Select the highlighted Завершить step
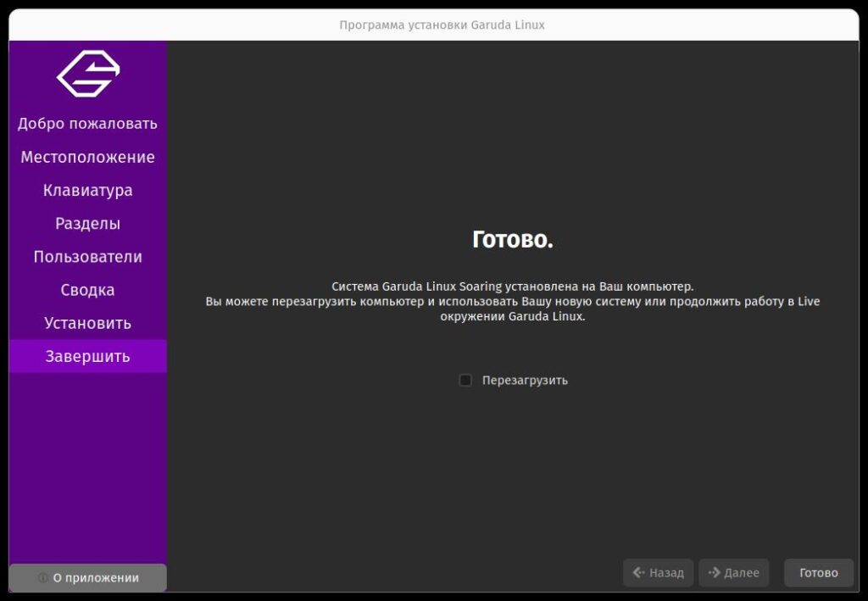The width and height of the screenshot is (868, 601). coord(88,356)
